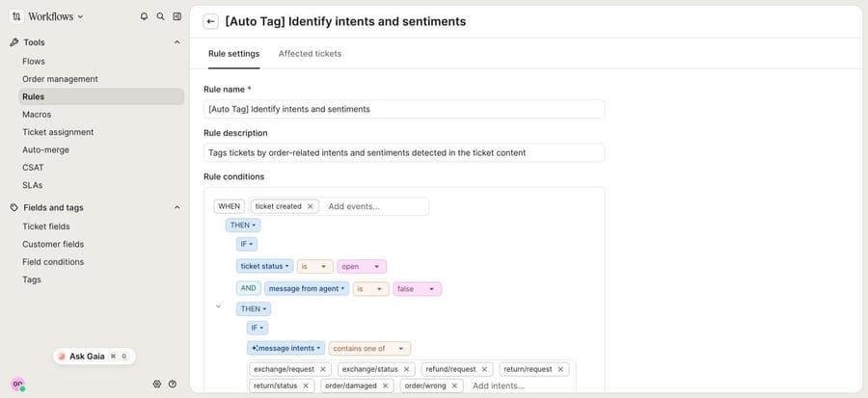
Task: Click the notifications bell icon
Action: pos(144,16)
